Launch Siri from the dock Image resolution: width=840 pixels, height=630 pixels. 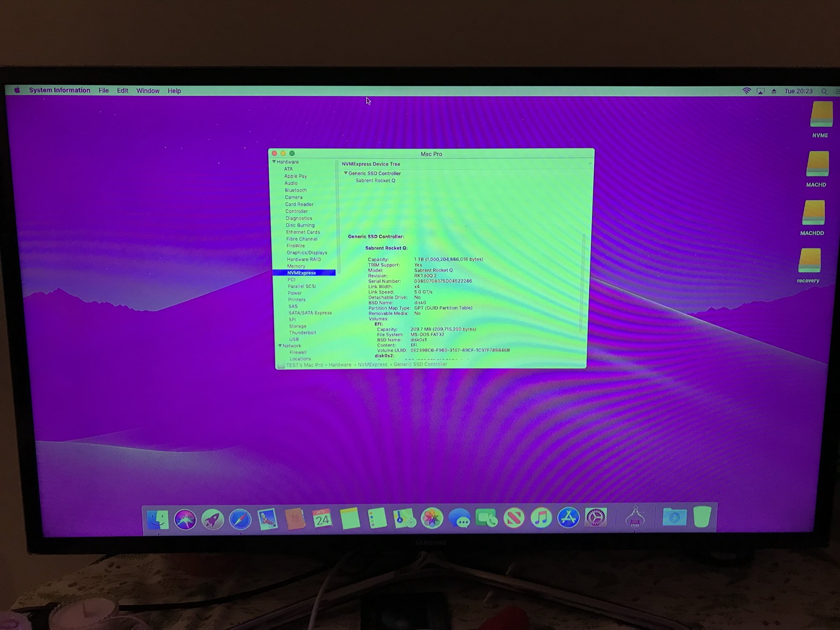[x=185, y=520]
